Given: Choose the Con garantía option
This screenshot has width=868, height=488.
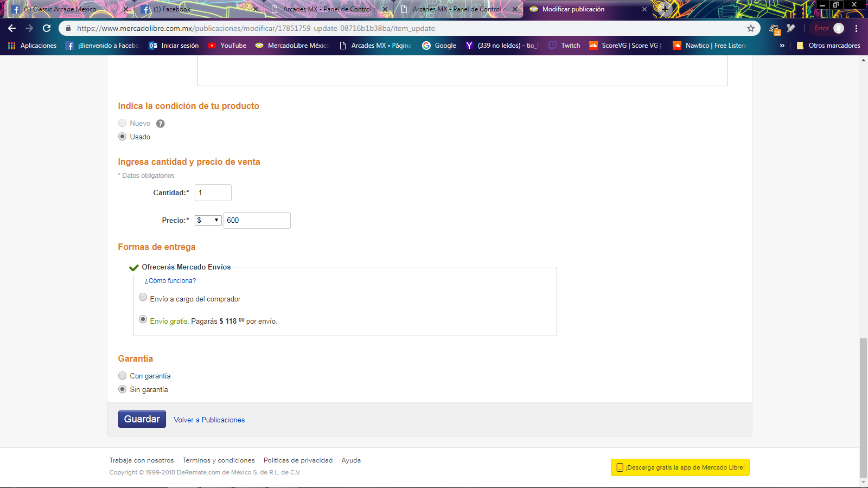Looking at the screenshot, I should point(123,376).
